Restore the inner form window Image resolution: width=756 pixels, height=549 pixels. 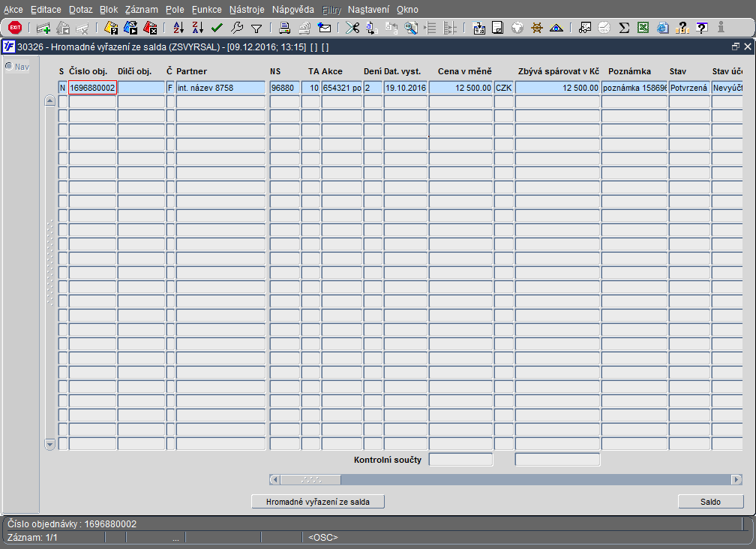point(735,46)
